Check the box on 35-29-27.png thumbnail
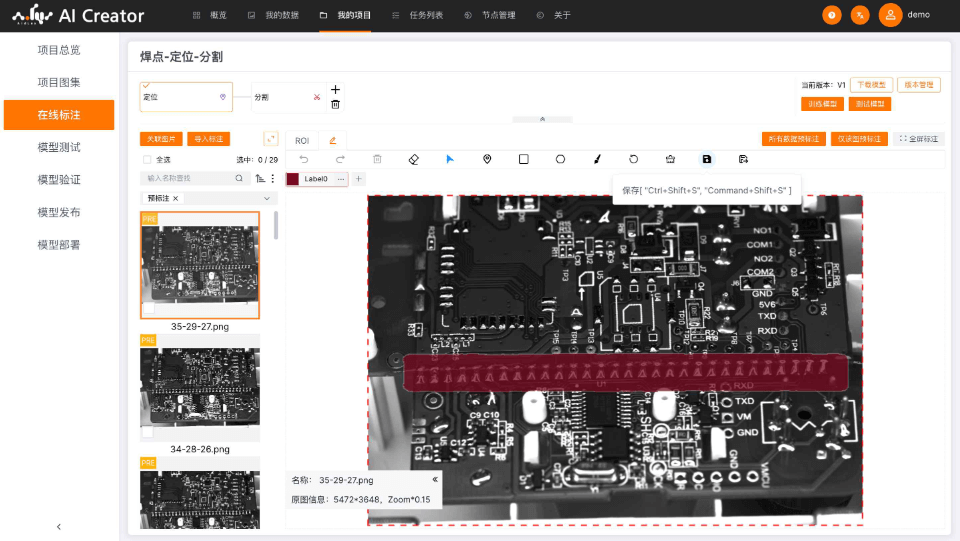Image resolution: width=960 pixels, height=541 pixels. click(149, 310)
